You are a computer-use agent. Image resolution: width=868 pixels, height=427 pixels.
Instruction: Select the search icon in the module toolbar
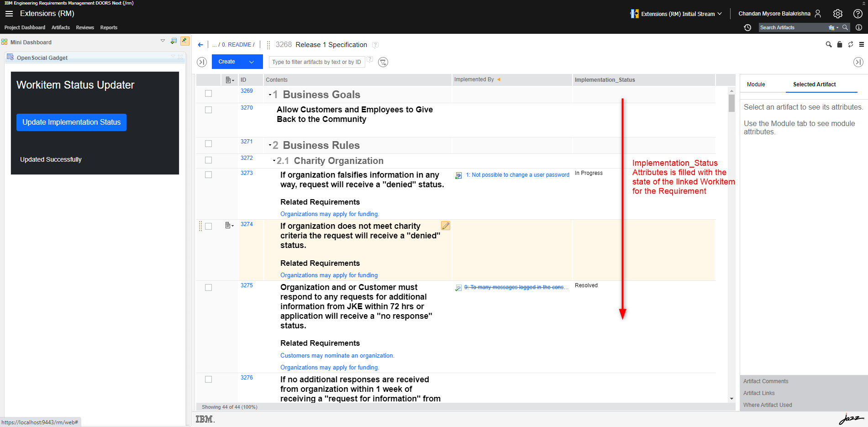[829, 44]
